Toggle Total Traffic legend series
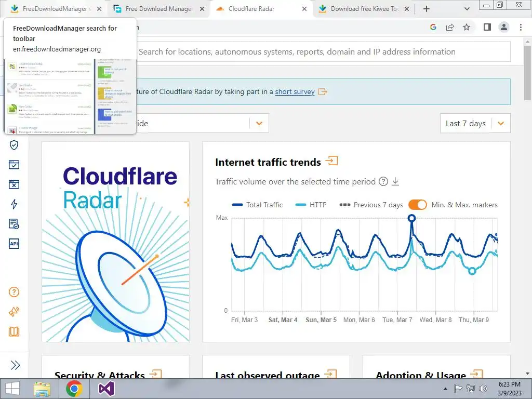This screenshot has width=532, height=399. click(258, 205)
